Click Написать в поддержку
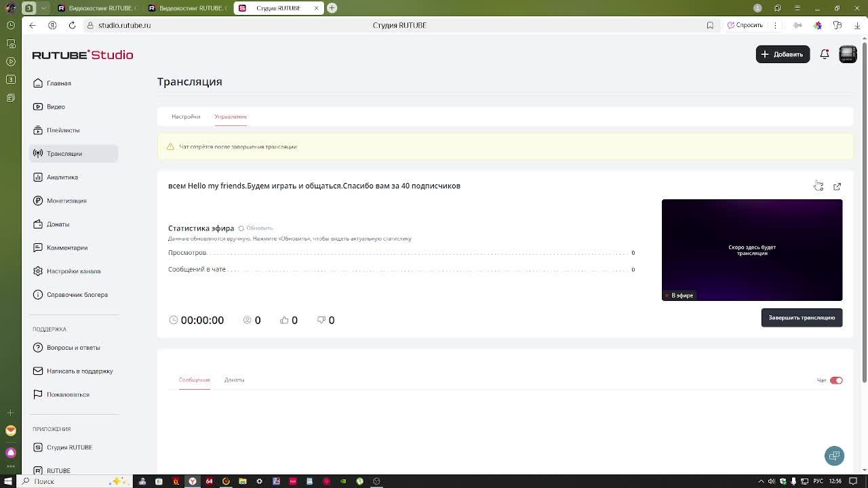This screenshot has width=868, height=488. 73,371
